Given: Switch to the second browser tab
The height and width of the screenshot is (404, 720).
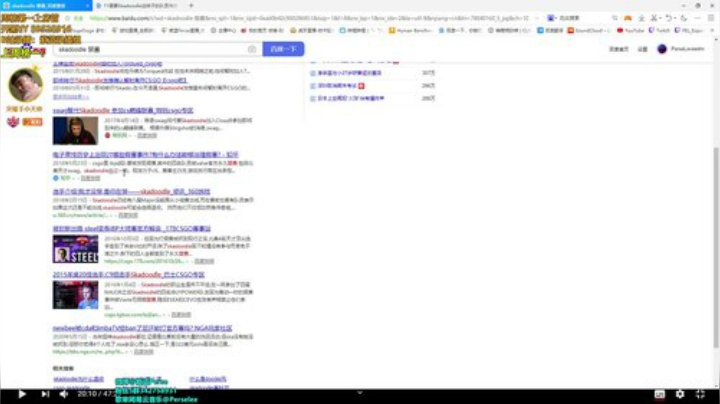Looking at the screenshot, I should click(x=138, y=6).
